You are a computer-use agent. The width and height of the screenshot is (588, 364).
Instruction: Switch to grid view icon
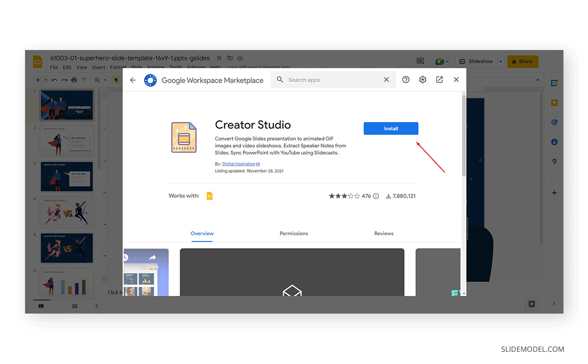pos(74,306)
